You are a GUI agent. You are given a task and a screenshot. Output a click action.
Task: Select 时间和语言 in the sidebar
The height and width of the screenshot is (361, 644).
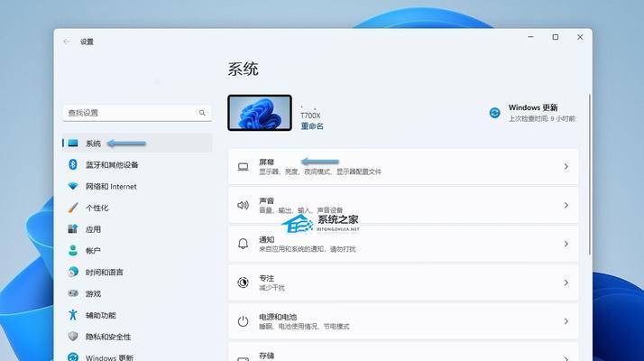click(137, 272)
